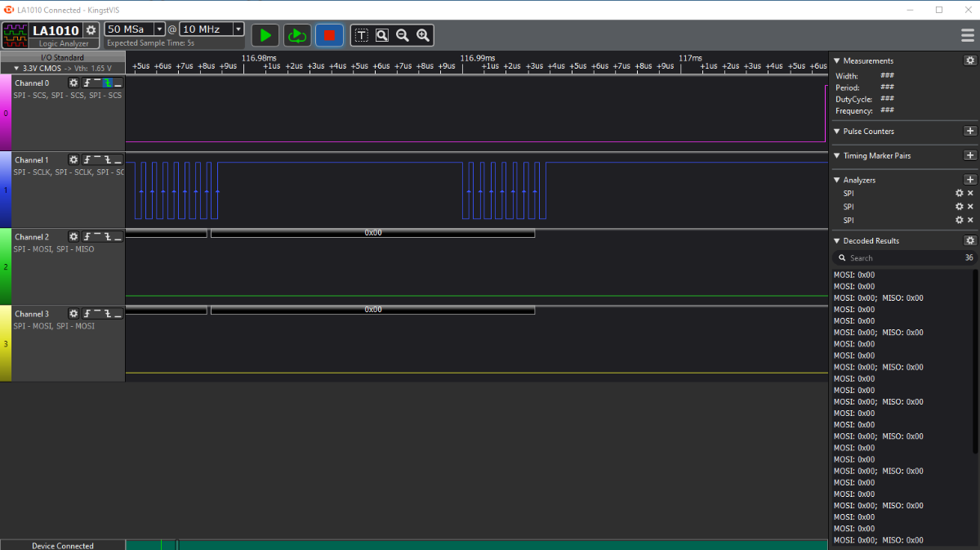Click the zoom-to-fit magnifier icon
Screen dimensions: 980x550
click(x=381, y=35)
